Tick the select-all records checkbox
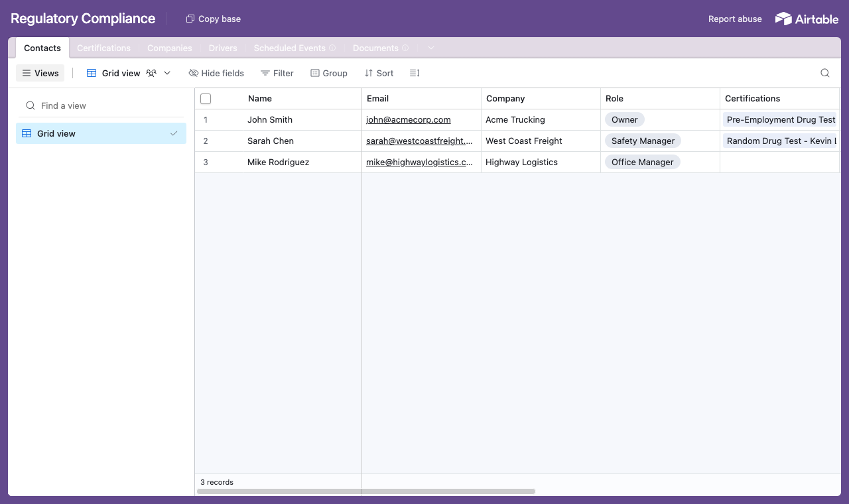Image resolution: width=849 pixels, height=504 pixels. [x=206, y=99]
